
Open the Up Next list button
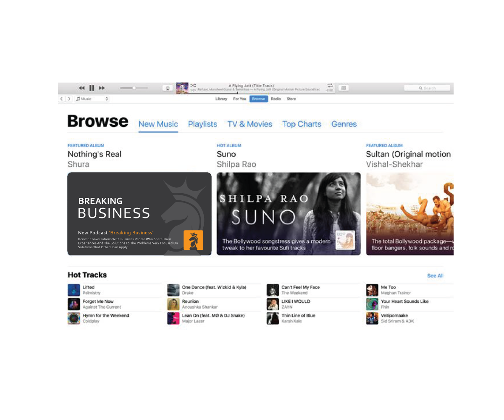[344, 88]
